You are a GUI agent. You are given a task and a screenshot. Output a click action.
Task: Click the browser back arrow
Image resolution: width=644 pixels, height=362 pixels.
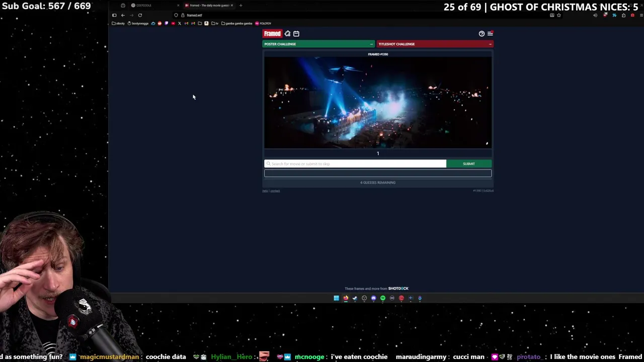click(x=123, y=15)
